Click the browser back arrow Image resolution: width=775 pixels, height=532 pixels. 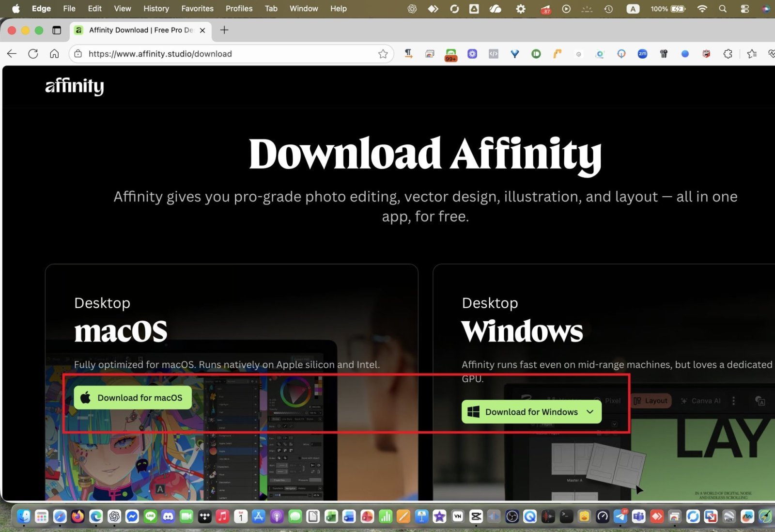point(12,54)
